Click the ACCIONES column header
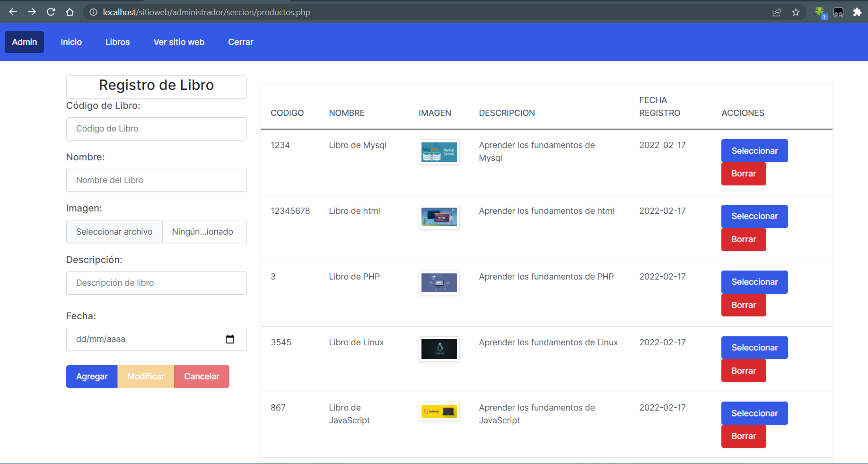 tap(743, 113)
